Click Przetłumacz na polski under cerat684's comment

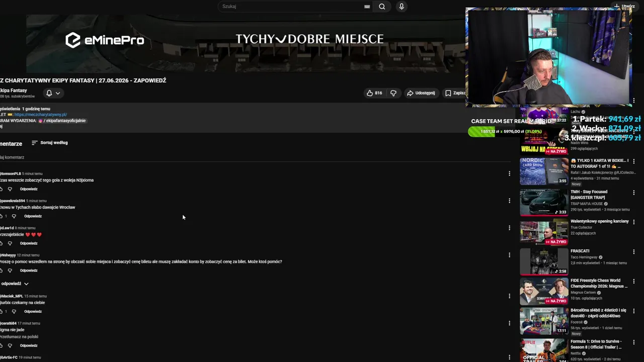tap(19, 337)
